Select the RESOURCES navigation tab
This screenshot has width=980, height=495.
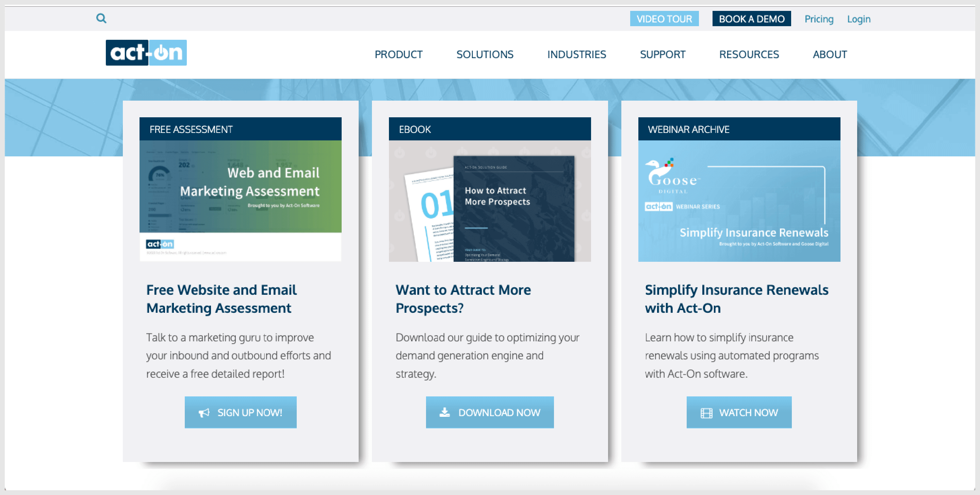pos(749,54)
